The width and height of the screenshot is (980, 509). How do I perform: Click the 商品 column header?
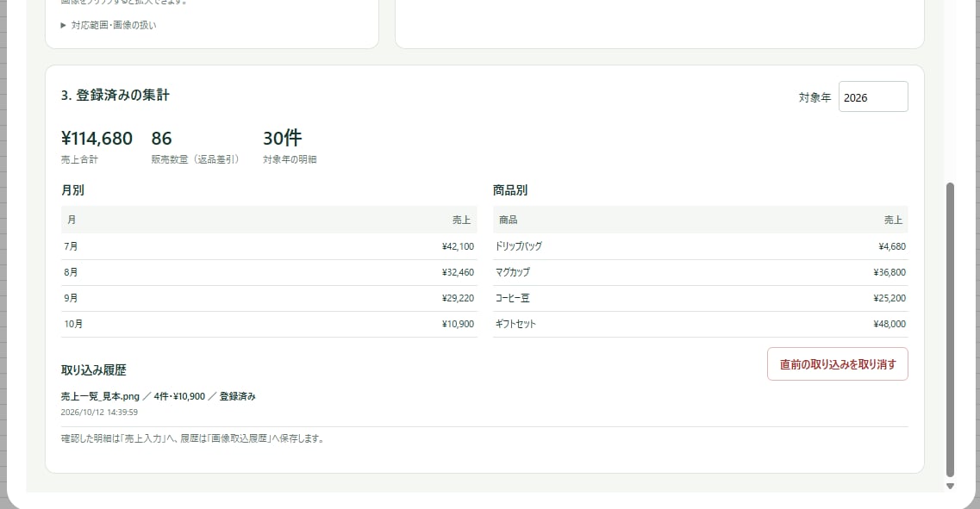coord(509,220)
